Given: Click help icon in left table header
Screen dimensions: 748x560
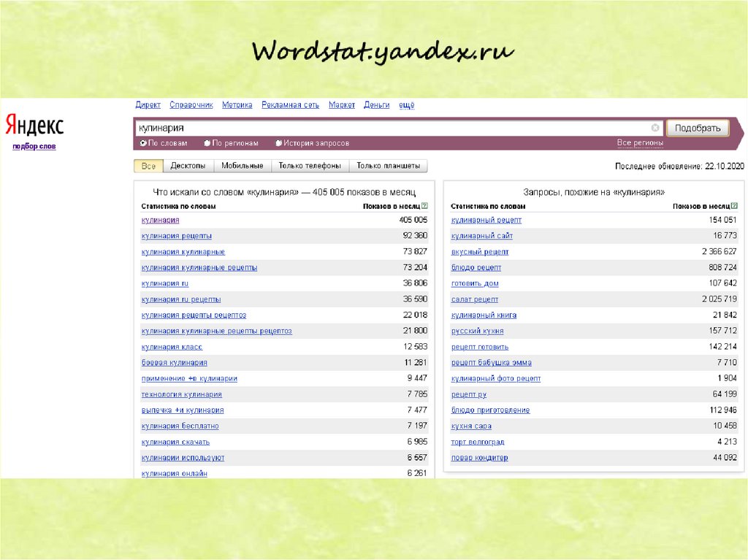Looking at the screenshot, I should point(424,207).
